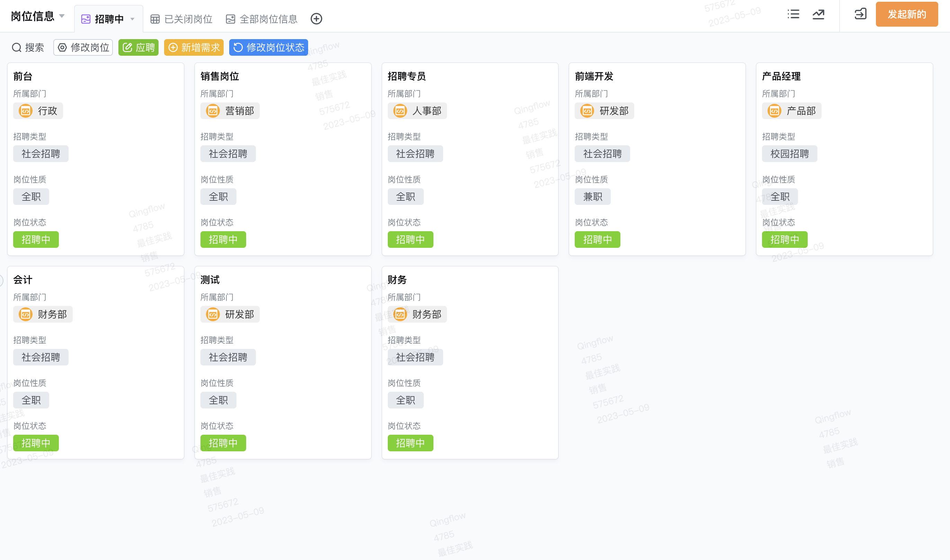Screen dimensions: 950x560
Task: Click the 行政 department icon in 前台 card
Action: 26,111
